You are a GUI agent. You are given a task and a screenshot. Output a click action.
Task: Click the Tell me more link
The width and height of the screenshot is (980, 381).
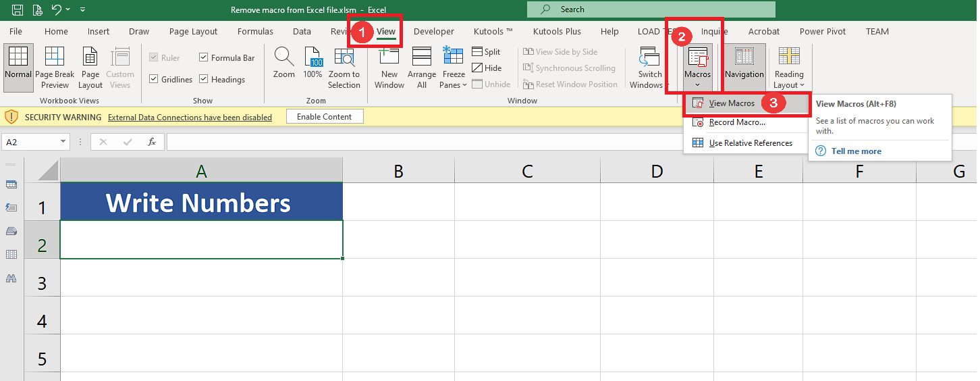pyautogui.click(x=856, y=151)
